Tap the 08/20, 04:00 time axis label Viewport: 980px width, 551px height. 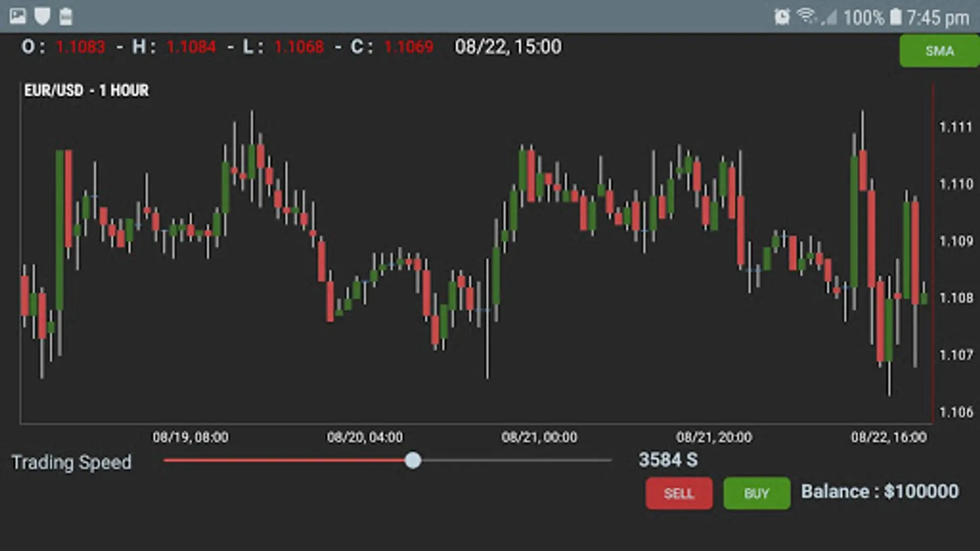coord(365,437)
